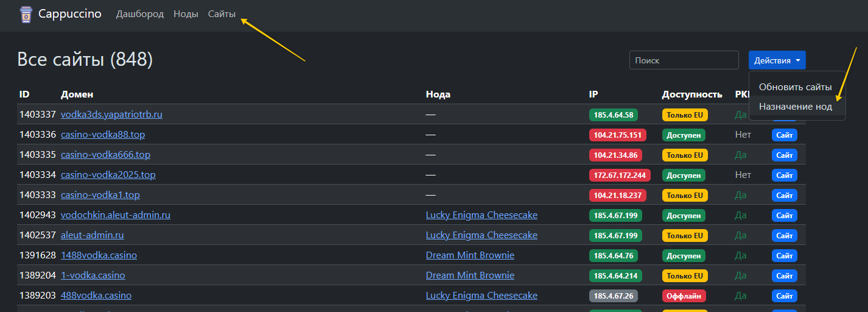Click the Оффлайн status badge
Screen dimensions: 868x312
click(684, 296)
